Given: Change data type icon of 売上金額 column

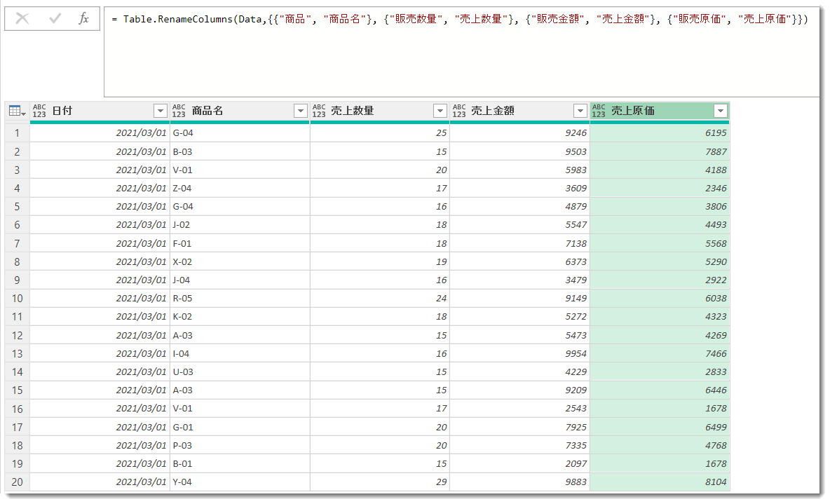Looking at the screenshot, I should (x=459, y=111).
